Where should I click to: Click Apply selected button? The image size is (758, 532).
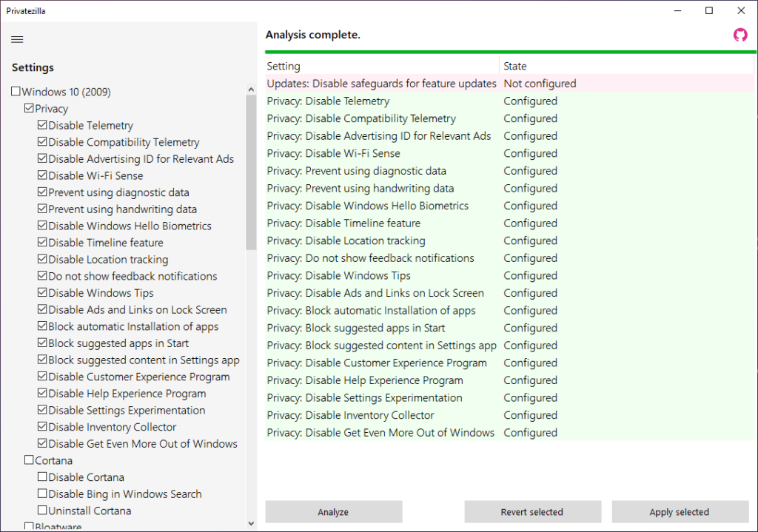[x=679, y=512]
